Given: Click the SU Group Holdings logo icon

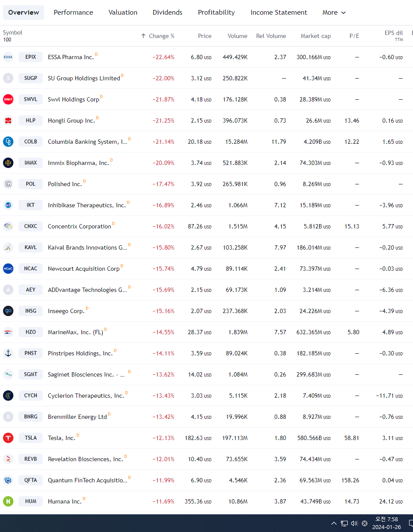Looking at the screenshot, I should coord(8,78).
